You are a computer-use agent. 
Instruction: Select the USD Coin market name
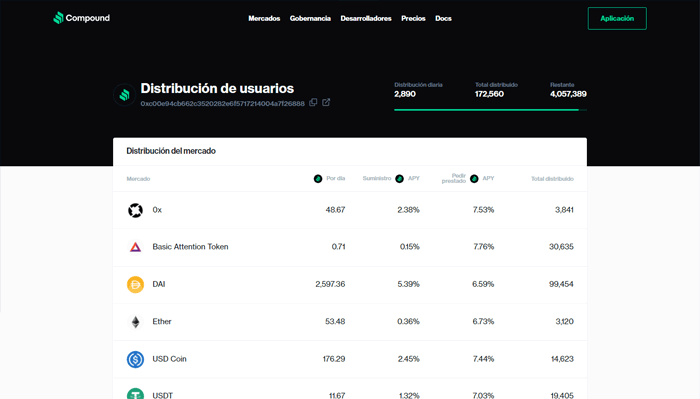pos(170,359)
